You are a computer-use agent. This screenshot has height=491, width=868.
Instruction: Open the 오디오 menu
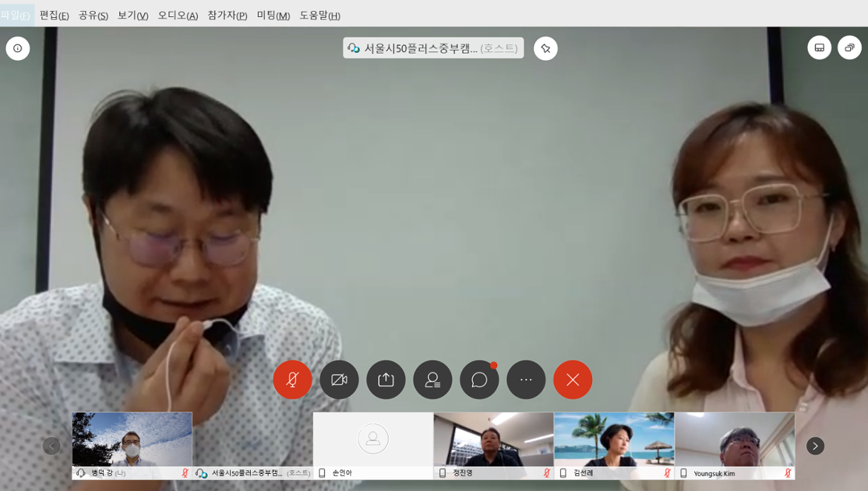[x=177, y=15]
